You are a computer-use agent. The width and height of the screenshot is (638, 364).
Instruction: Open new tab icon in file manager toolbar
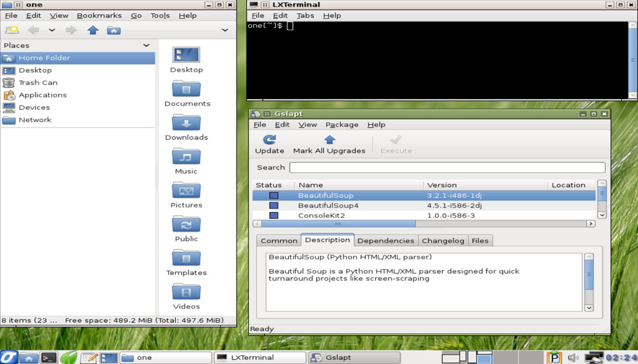(x=12, y=30)
